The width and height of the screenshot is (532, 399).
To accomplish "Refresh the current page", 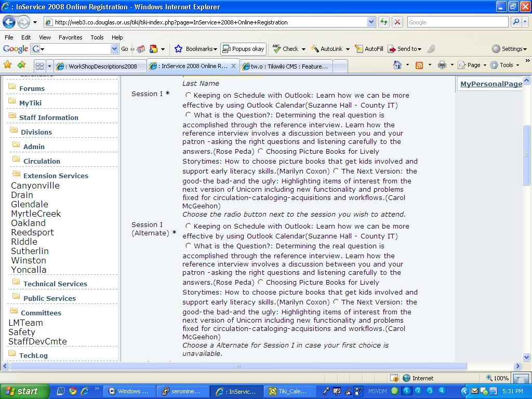I will (384, 22).
